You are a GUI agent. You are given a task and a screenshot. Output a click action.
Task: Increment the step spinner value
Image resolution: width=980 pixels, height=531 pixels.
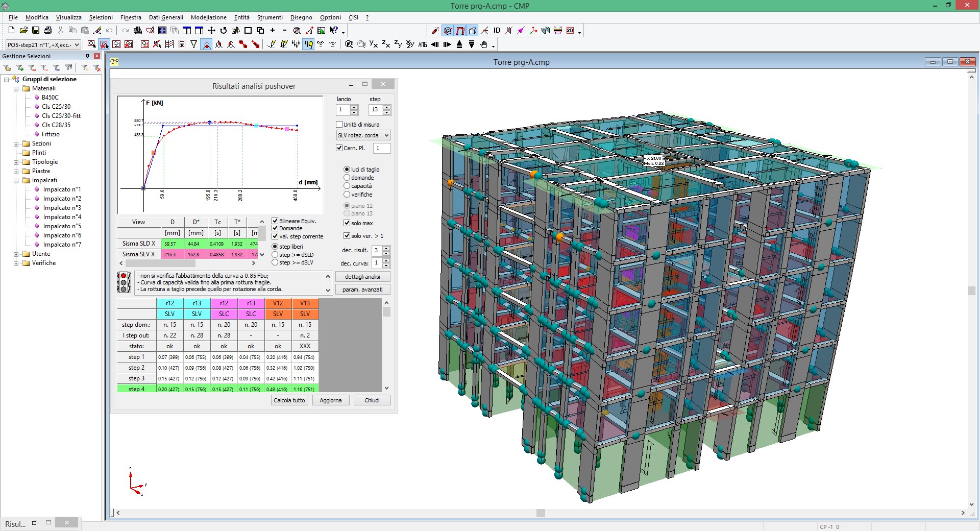386,108
